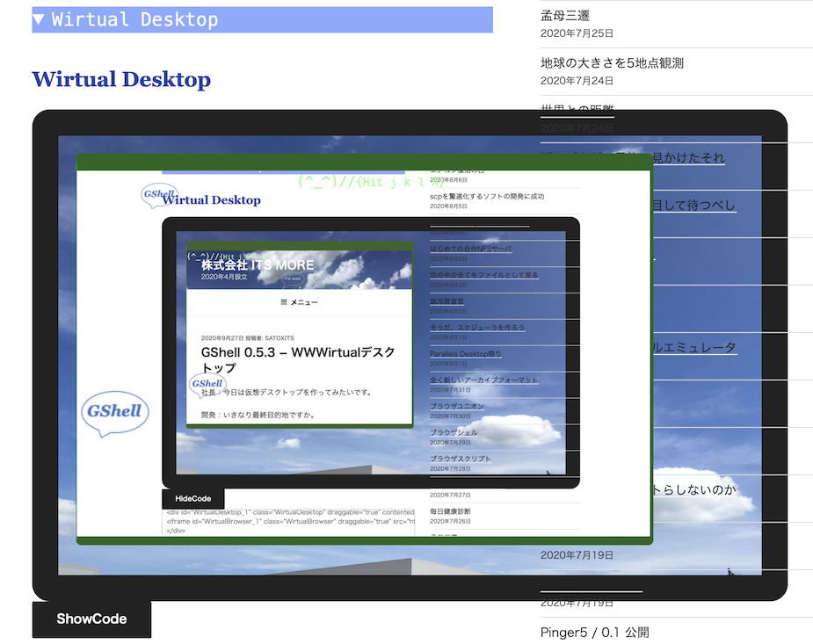This screenshot has height=644, width=813.
Task: Click small GShell logo beside Wirtual Desktop heading
Action: [x=160, y=195]
